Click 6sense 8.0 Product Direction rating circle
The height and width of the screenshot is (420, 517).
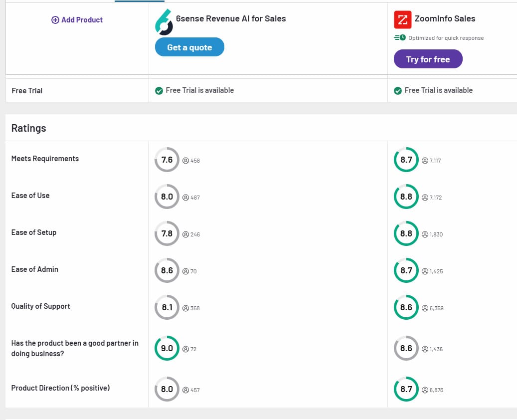click(167, 389)
